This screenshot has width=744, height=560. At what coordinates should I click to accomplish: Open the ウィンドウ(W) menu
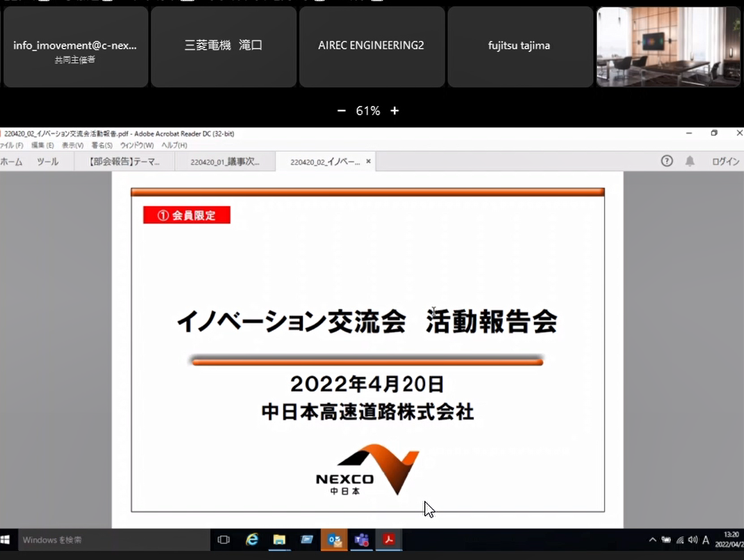(x=137, y=146)
